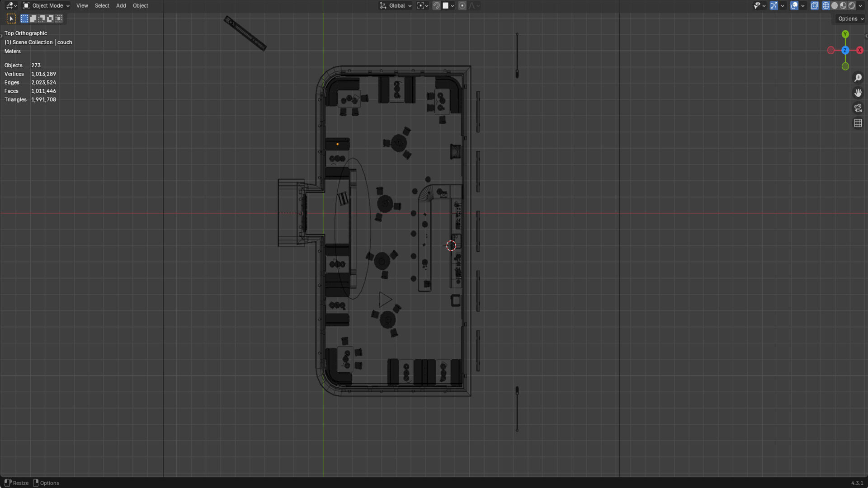Click the Object menu button
Image resolution: width=868 pixels, height=488 pixels.
(140, 6)
